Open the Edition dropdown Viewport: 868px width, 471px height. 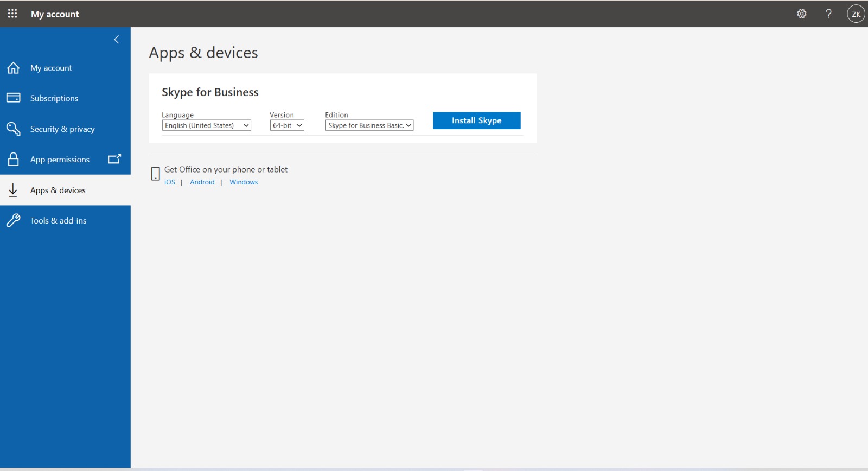tap(369, 125)
